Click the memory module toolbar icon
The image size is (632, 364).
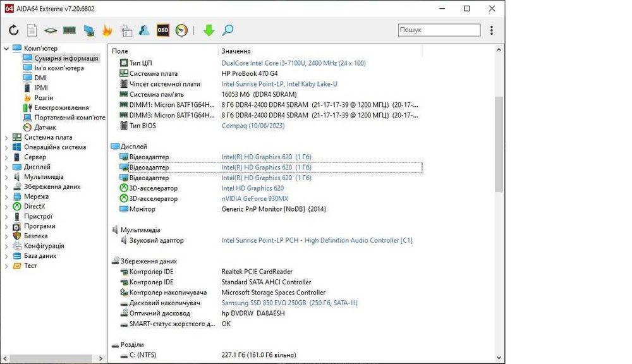point(70,30)
